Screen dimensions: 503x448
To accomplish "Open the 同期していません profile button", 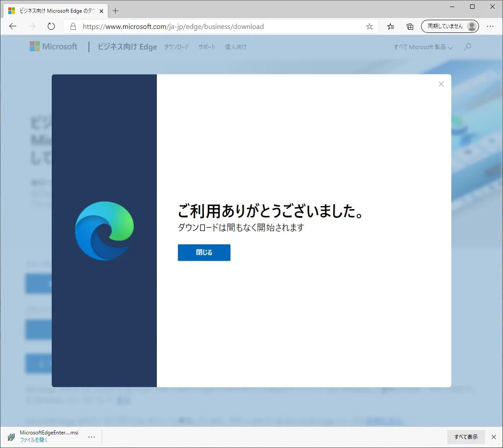I will (x=450, y=26).
